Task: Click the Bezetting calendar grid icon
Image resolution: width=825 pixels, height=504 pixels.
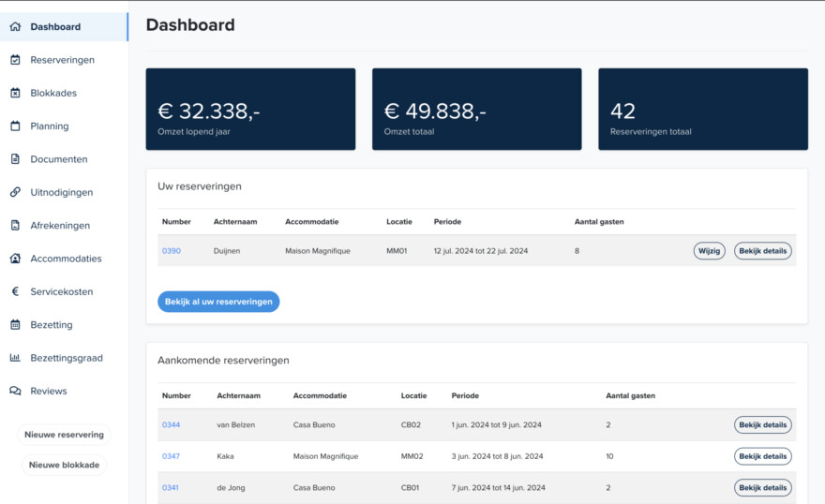Action: click(x=15, y=325)
